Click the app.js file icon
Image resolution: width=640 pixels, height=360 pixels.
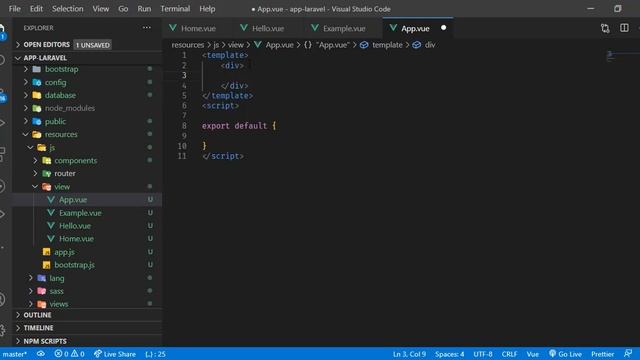point(47,252)
